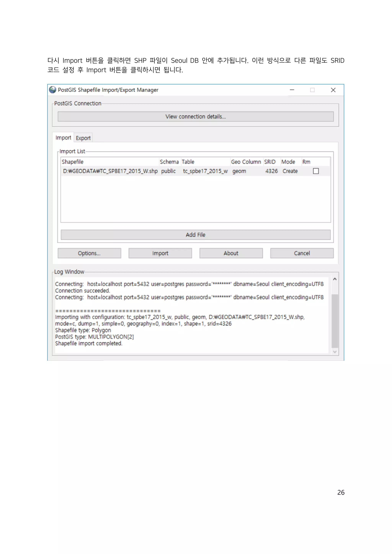Click the public schema cell
The height and width of the screenshot is (554, 392).
click(x=168, y=171)
